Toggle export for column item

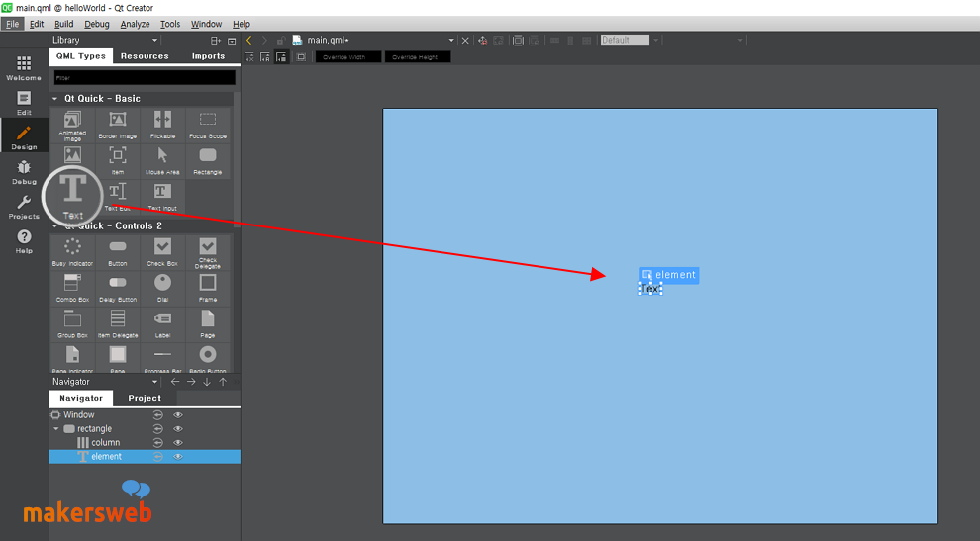pyautogui.click(x=158, y=442)
